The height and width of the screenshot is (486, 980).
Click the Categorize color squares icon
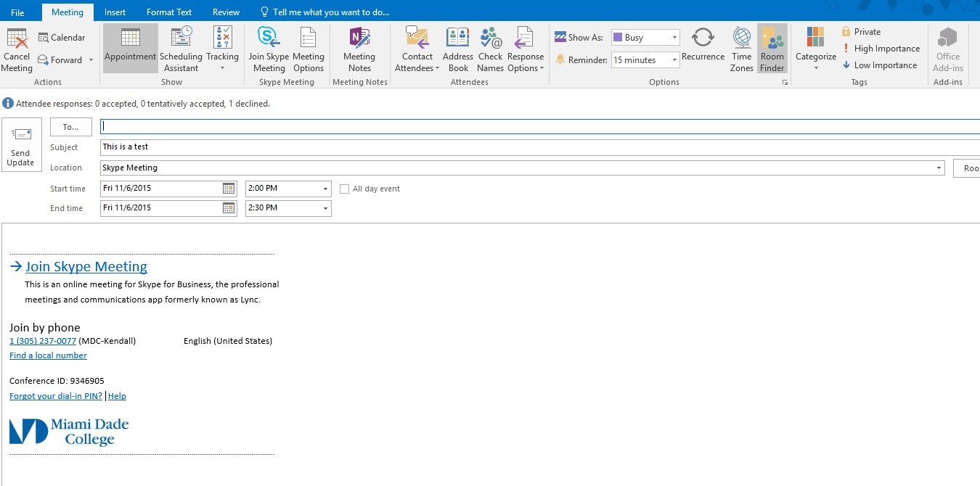816,37
